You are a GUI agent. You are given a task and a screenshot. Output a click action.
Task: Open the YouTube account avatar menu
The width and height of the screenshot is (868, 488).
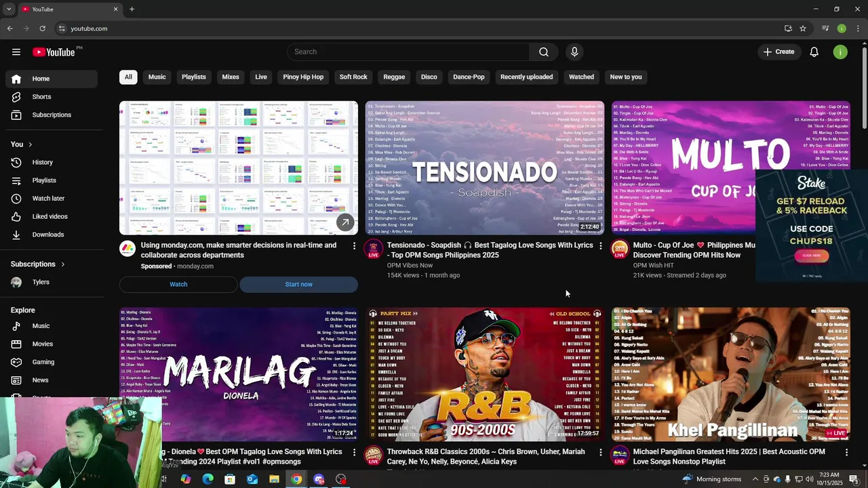[x=840, y=52]
